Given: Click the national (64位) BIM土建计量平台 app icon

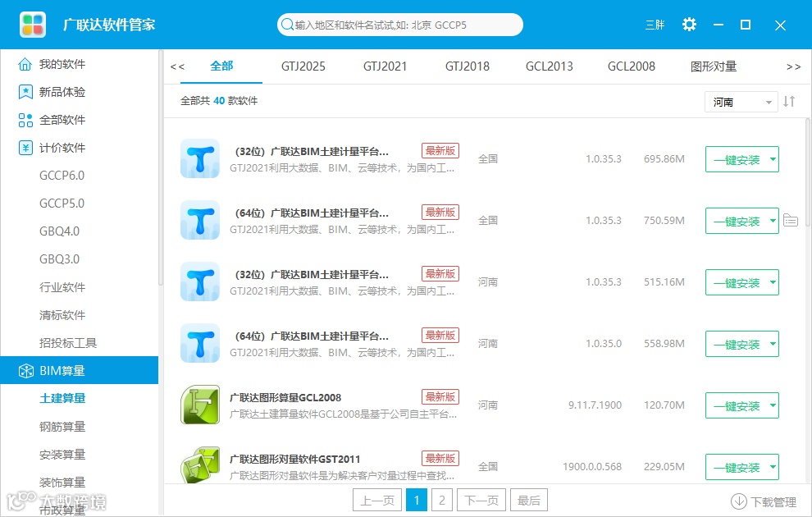Looking at the screenshot, I should (x=200, y=220).
